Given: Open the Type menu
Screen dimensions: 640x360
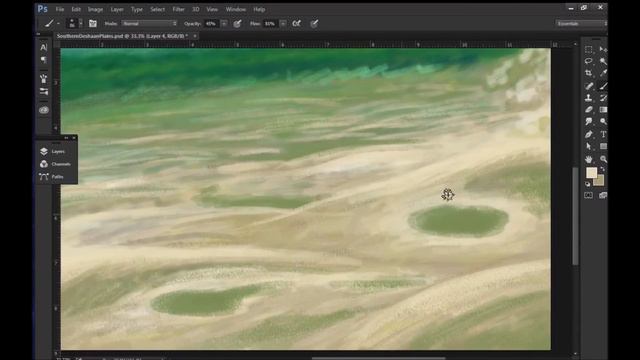Looking at the screenshot, I should [x=137, y=9].
